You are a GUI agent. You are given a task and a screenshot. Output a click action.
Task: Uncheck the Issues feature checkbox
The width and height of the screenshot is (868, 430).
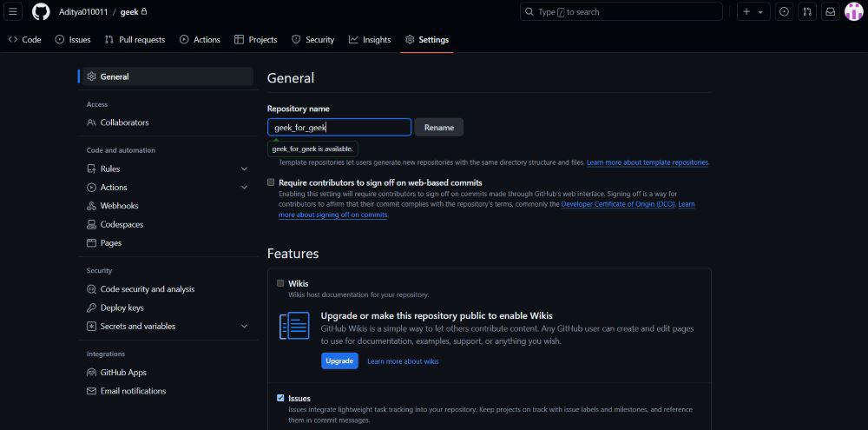point(280,398)
